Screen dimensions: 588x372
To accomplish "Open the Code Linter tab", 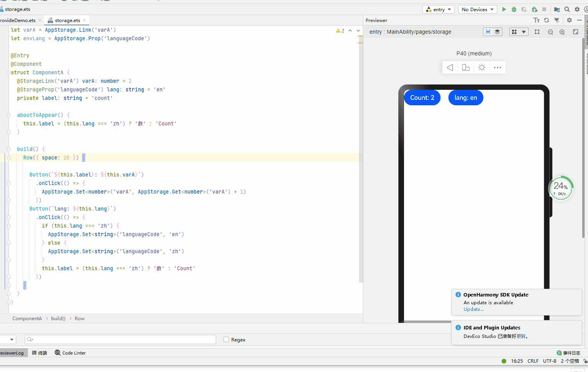I will pyautogui.click(x=70, y=353).
